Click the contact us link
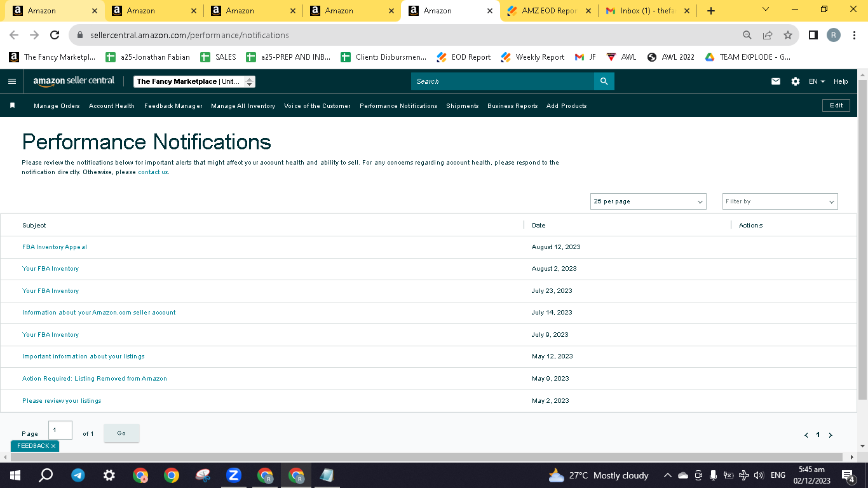 tap(153, 172)
